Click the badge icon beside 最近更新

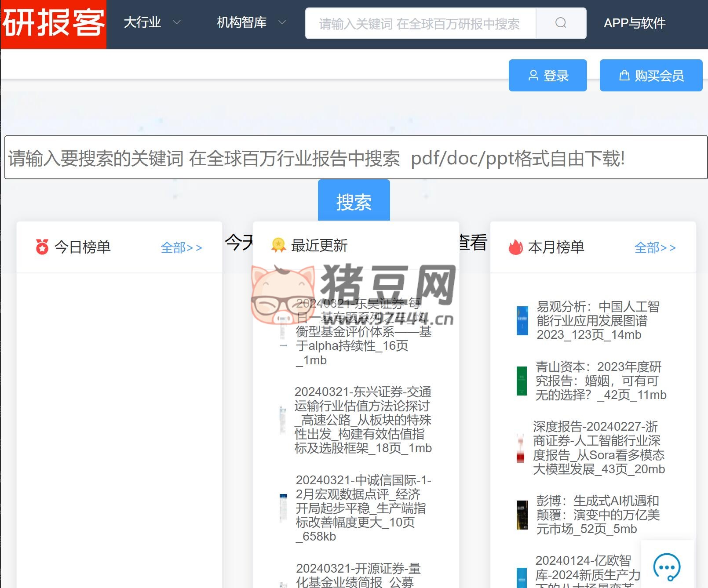click(278, 245)
